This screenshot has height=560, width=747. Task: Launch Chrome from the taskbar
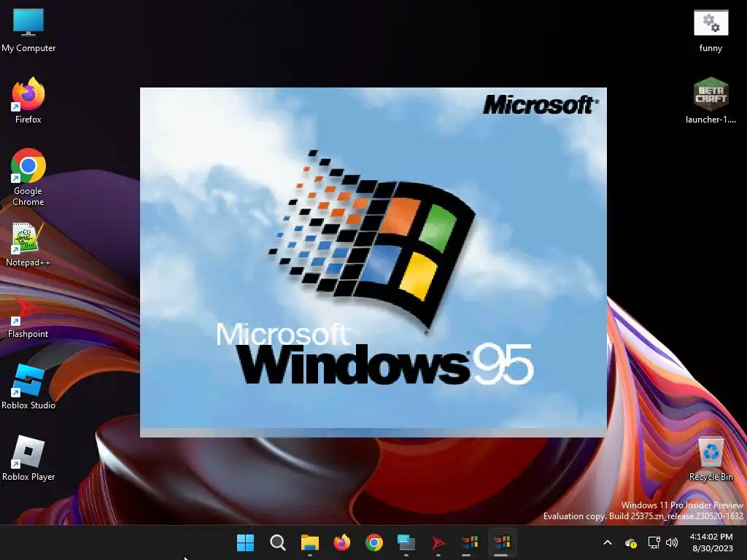click(x=374, y=542)
